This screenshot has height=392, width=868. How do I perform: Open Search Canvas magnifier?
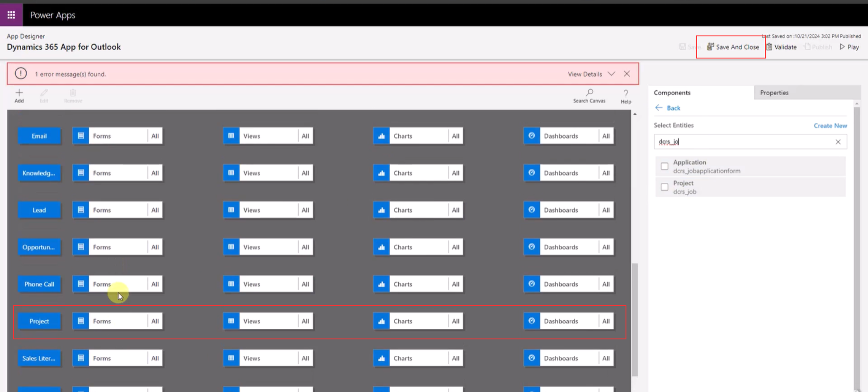(x=590, y=92)
